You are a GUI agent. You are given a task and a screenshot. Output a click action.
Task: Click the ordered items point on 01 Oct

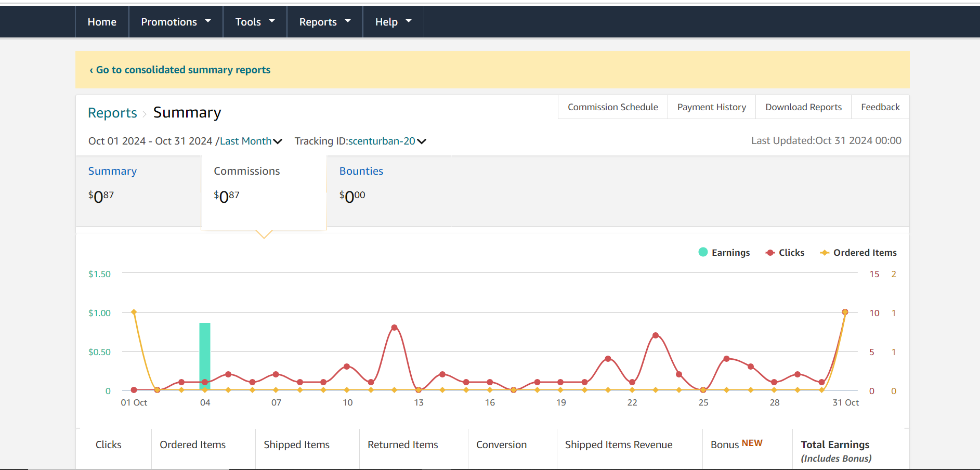pyautogui.click(x=134, y=312)
